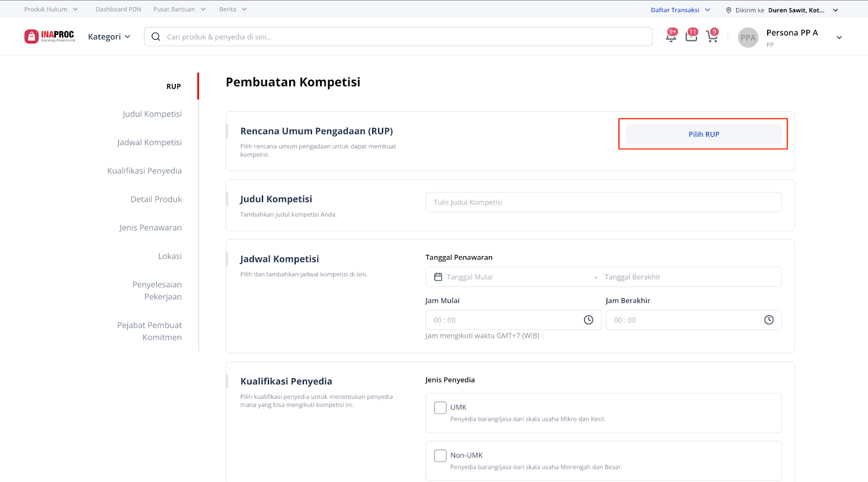Open the shopping cart icon
Viewport: 868px width, 482px height.
click(x=711, y=36)
